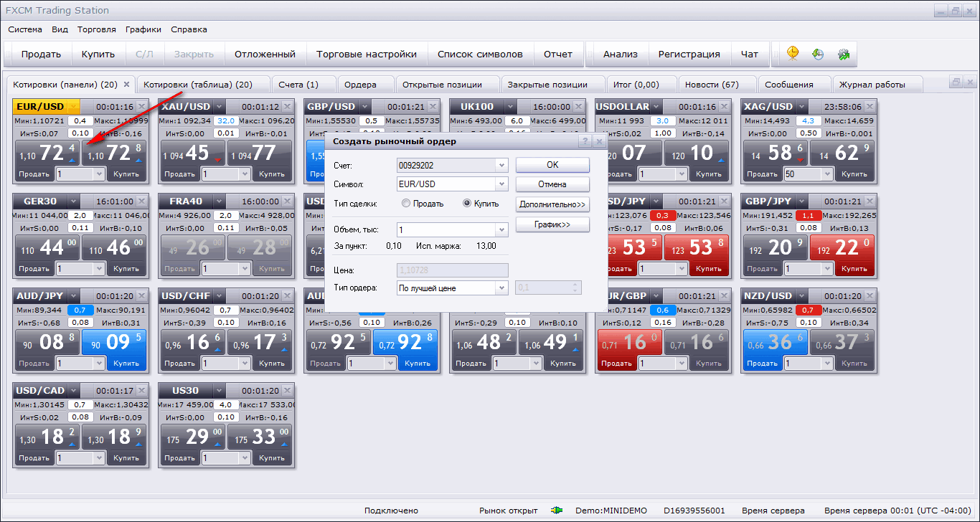
Task: Click the help question mark in order dialog
Action: pyautogui.click(x=585, y=142)
